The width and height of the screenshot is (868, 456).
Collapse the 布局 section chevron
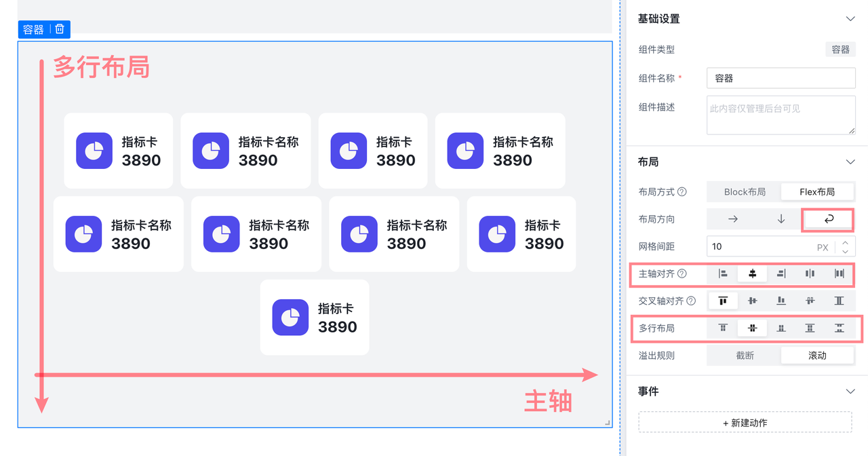click(x=850, y=162)
